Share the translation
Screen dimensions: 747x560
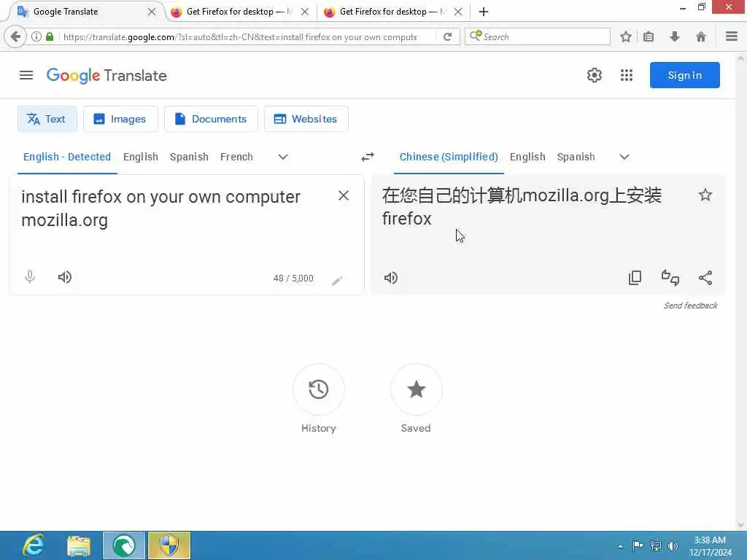705,278
